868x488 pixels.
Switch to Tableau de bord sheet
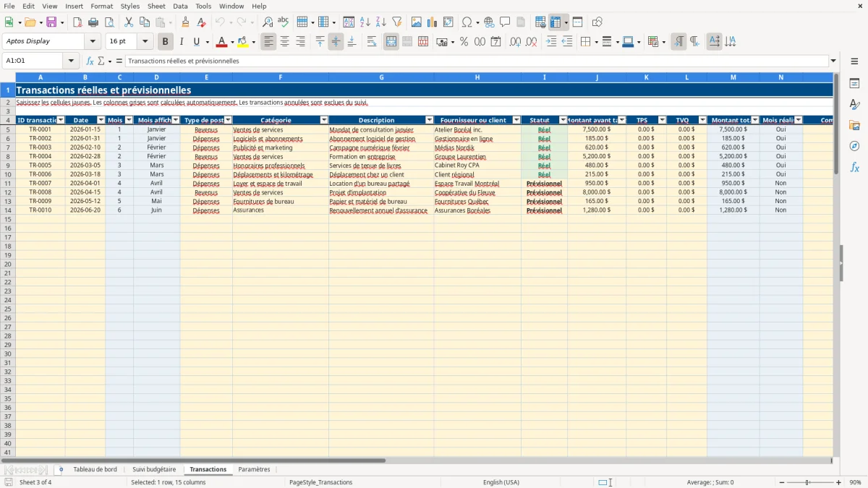[95, 469]
